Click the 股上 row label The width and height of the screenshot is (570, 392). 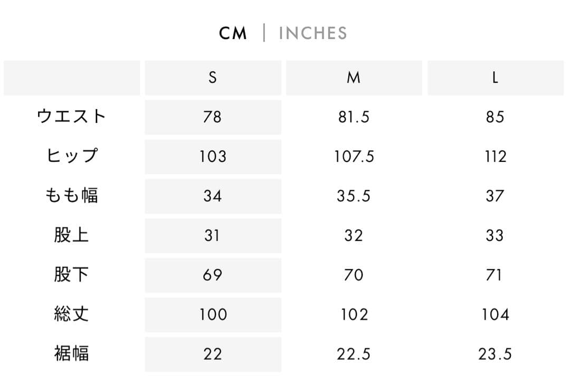(x=71, y=235)
